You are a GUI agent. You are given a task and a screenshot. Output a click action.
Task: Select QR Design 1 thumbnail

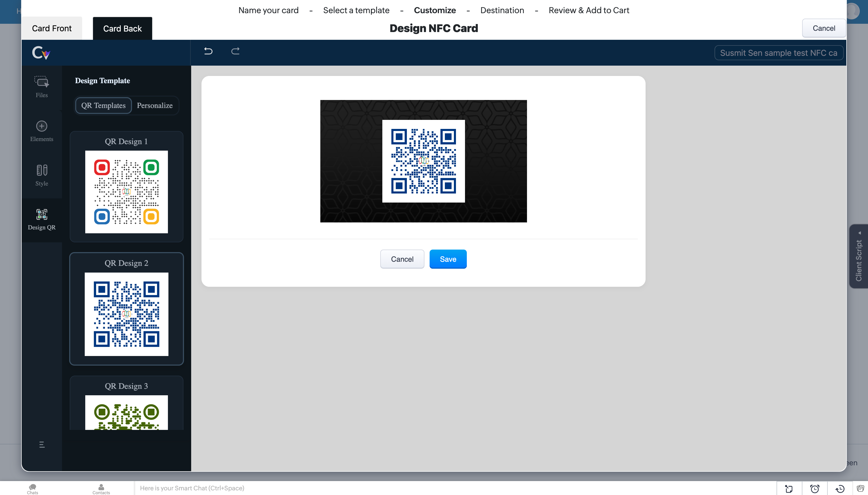(126, 192)
